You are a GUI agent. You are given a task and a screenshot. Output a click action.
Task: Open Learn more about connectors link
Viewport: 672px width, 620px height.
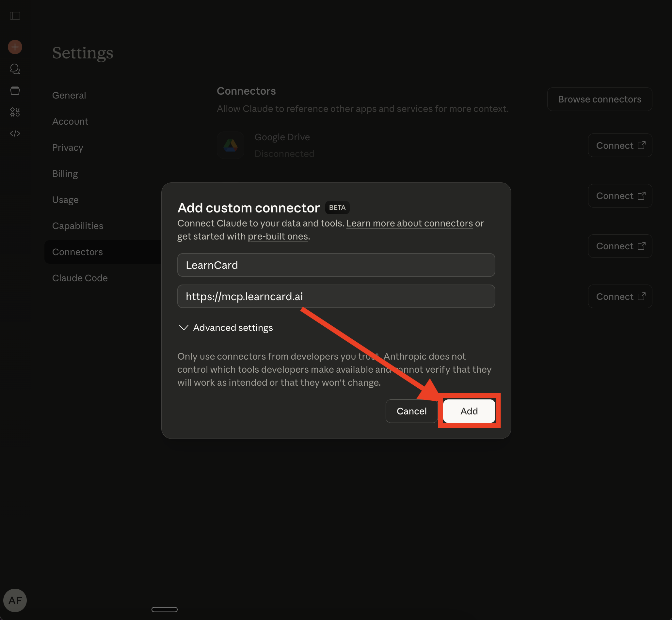409,224
